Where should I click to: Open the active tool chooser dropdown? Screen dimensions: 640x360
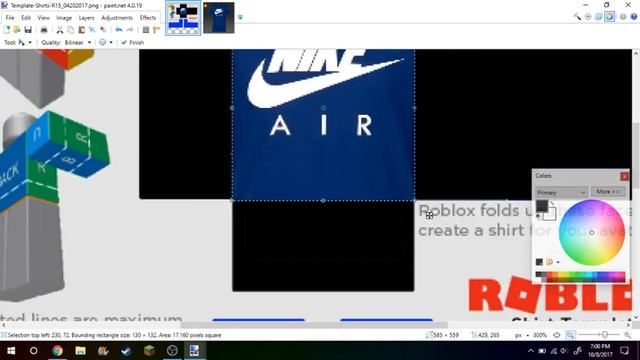pyautogui.click(x=25, y=42)
